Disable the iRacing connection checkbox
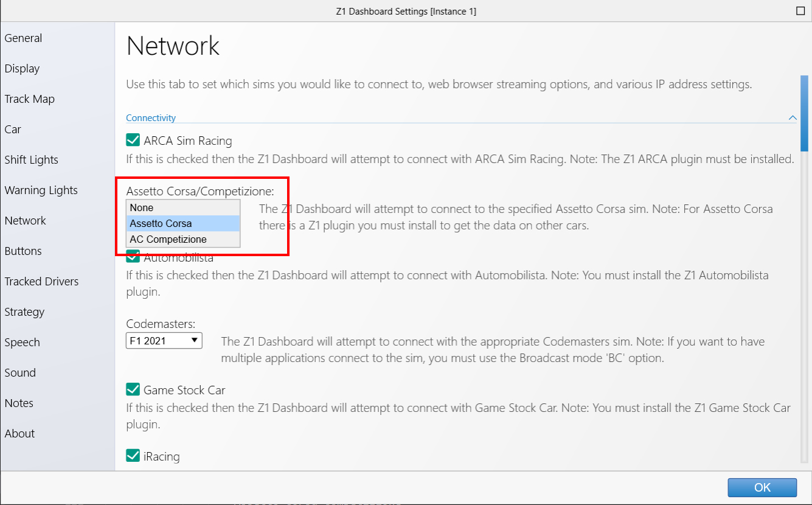The width and height of the screenshot is (812, 505). coord(133,456)
